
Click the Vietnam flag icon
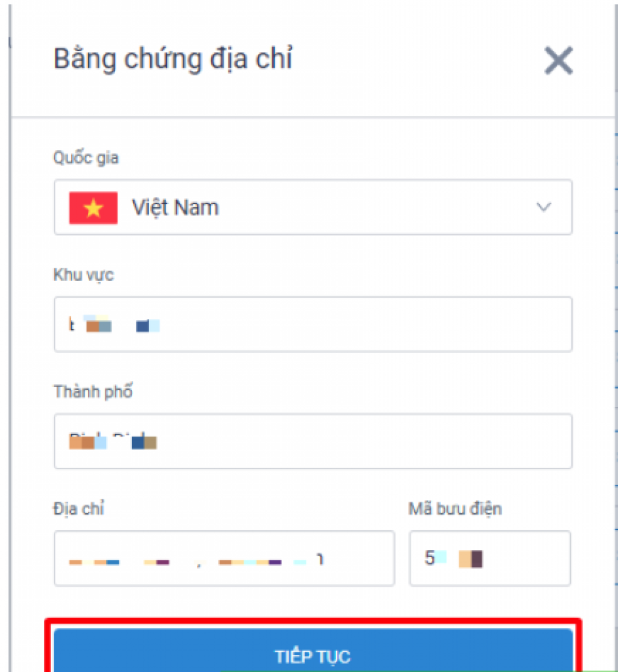coord(93,208)
